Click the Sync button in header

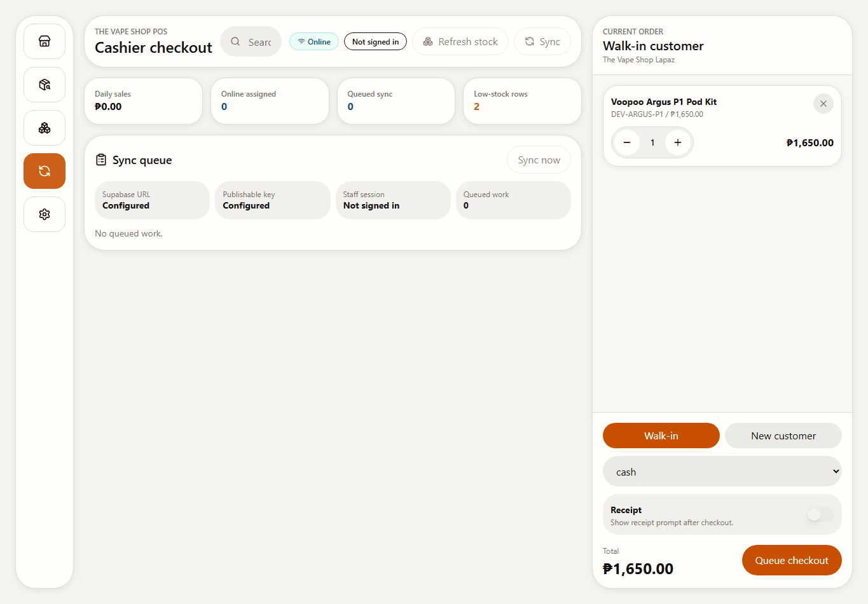pyautogui.click(x=542, y=41)
